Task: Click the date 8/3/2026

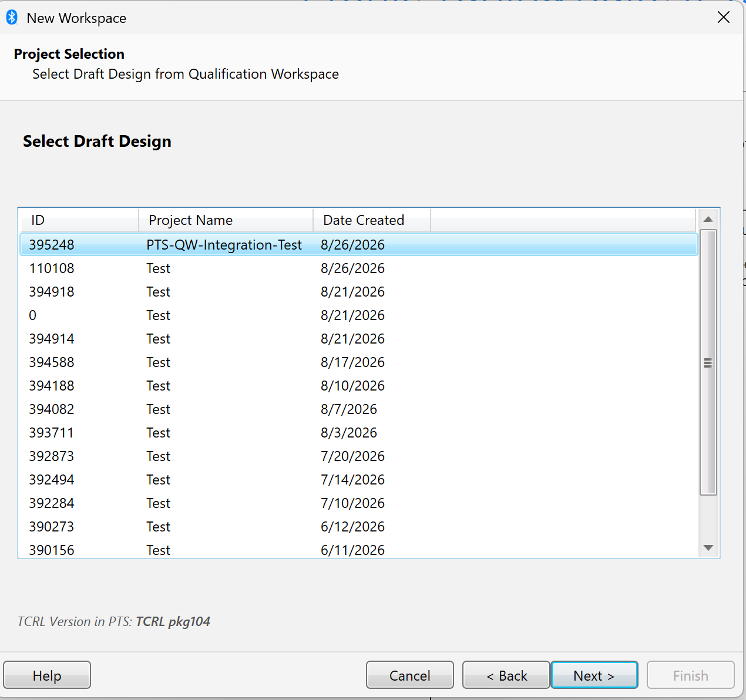Action: 349,433
